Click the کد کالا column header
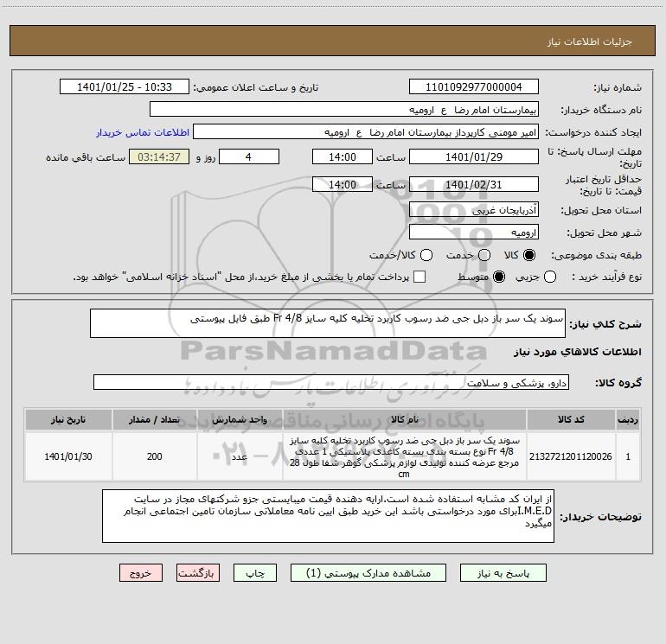The width and height of the screenshot is (666, 644). 571,420
